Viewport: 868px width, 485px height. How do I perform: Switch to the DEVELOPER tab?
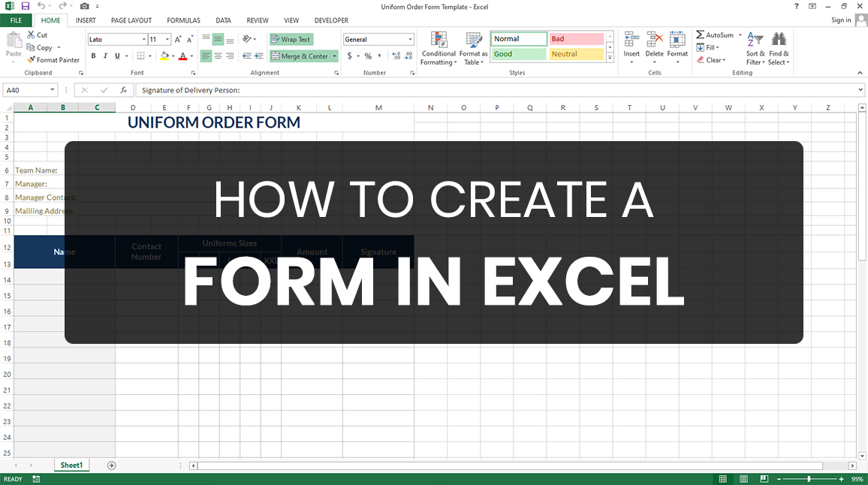click(330, 20)
